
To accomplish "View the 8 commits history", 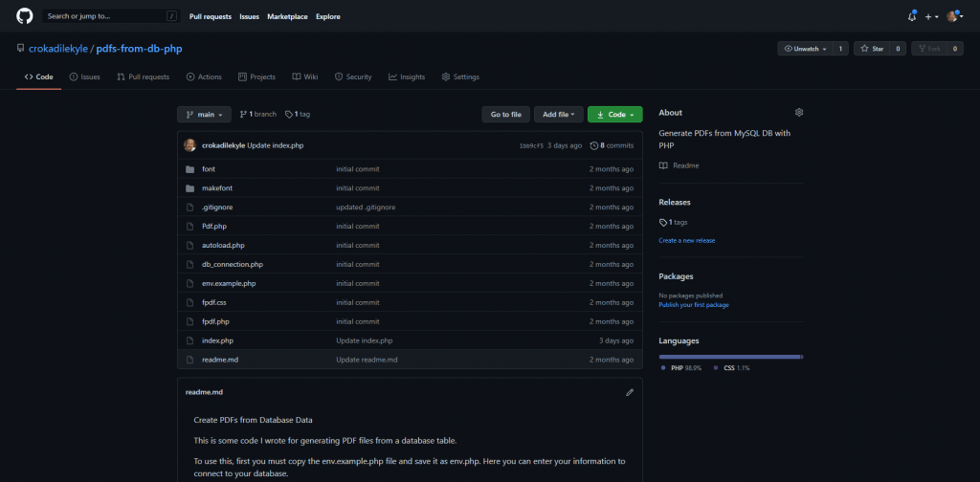I will click(x=612, y=145).
